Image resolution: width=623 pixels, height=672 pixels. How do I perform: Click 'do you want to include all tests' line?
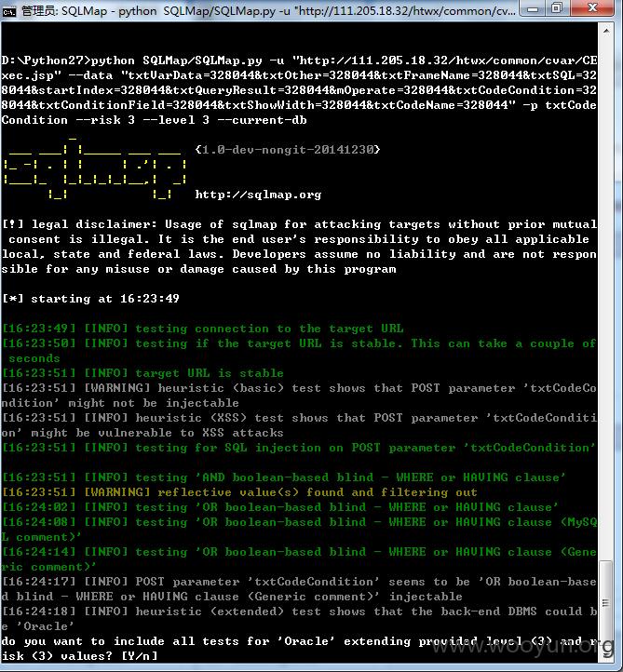[x=299, y=649]
